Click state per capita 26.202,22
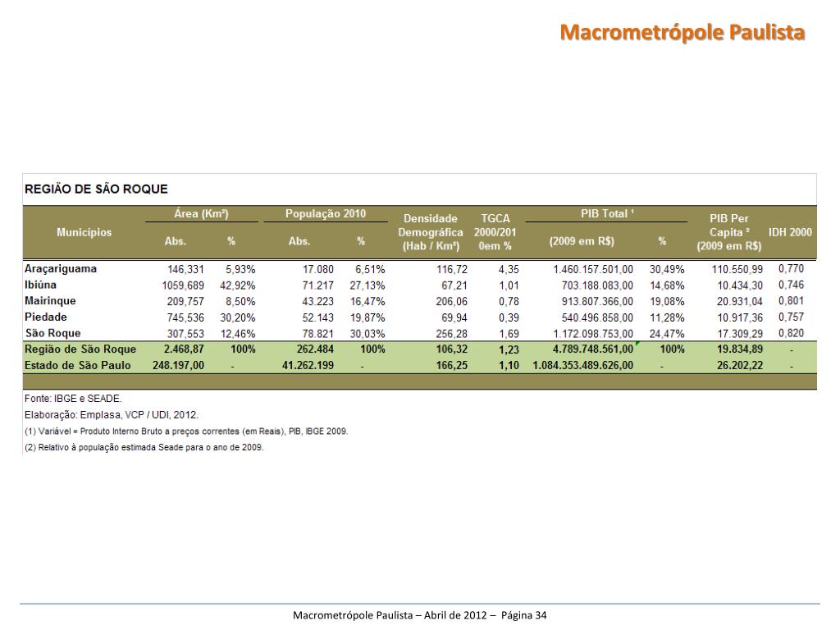This screenshot has height=630, width=840. tap(740, 365)
